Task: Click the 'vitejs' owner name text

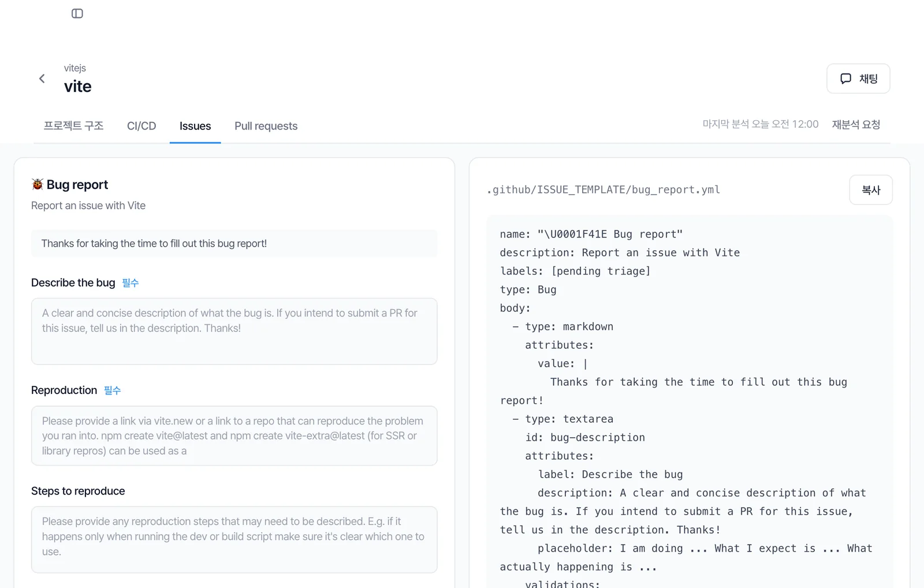Action: [75, 68]
